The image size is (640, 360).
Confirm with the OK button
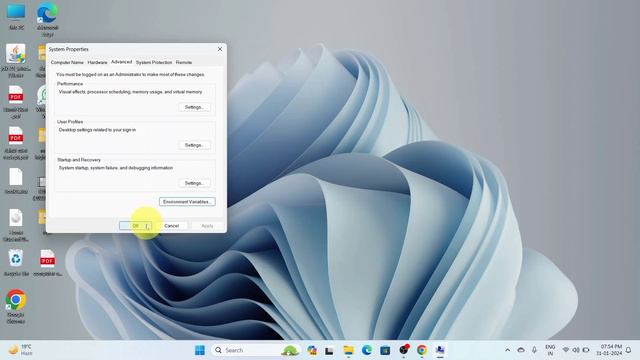coord(135,226)
